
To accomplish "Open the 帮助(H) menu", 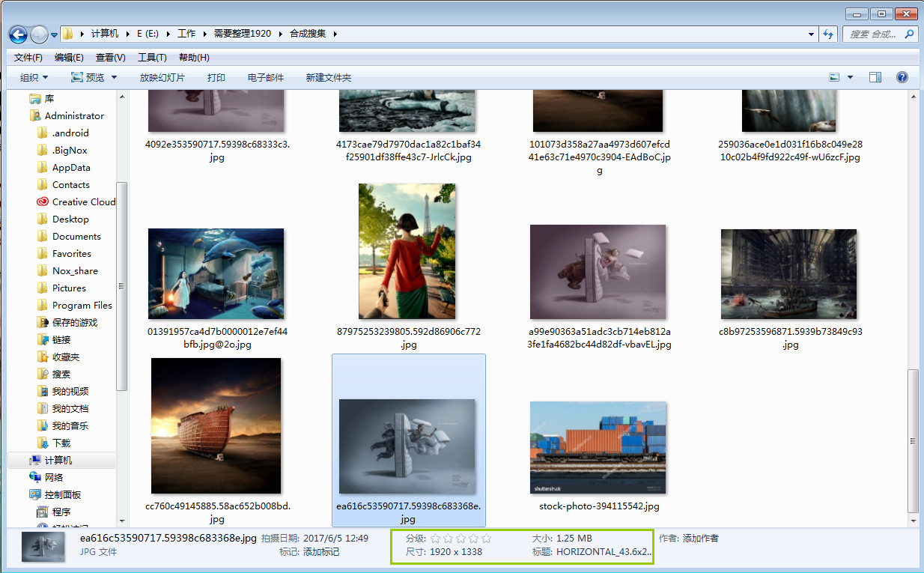I will (194, 58).
